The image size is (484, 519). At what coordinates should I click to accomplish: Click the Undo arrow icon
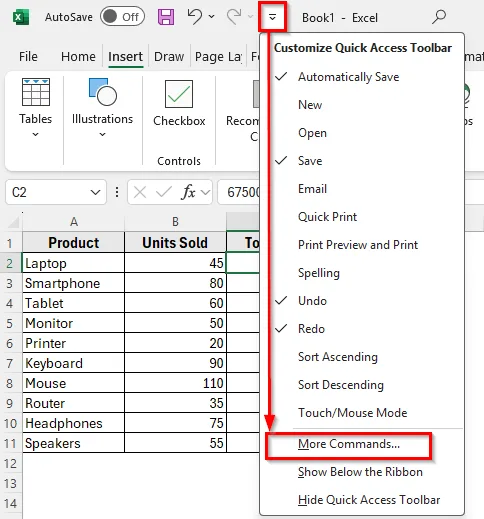(x=195, y=16)
